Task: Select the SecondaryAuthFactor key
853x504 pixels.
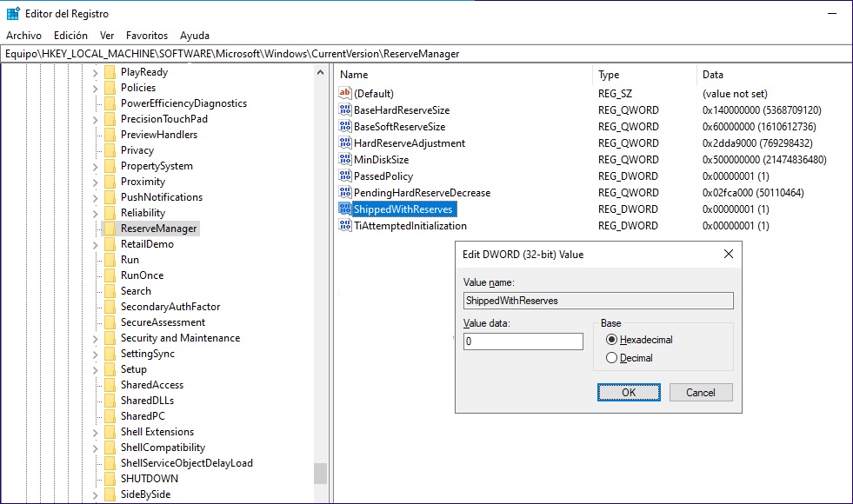Action: tap(170, 307)
